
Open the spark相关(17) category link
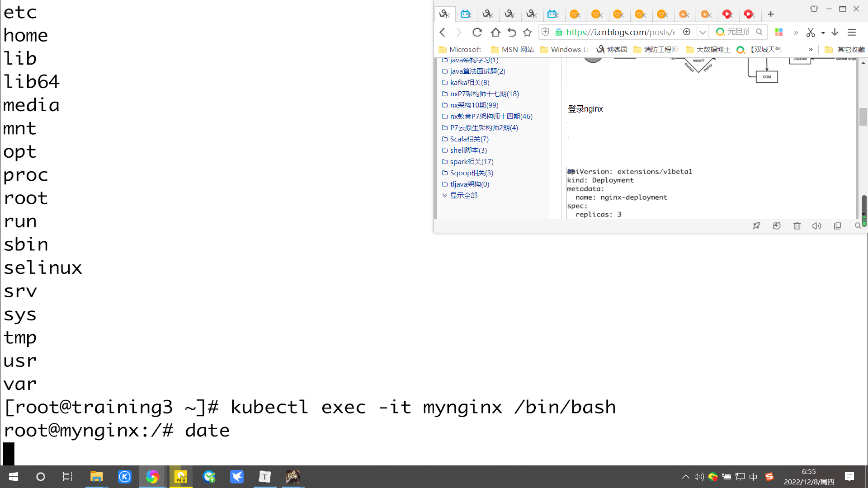coord(472,161)
